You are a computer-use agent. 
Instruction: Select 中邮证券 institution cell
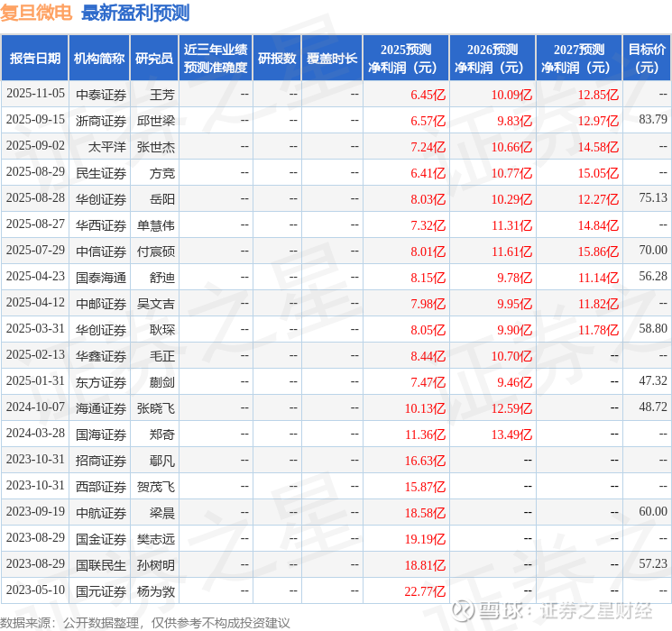click(x=101, y=304)
